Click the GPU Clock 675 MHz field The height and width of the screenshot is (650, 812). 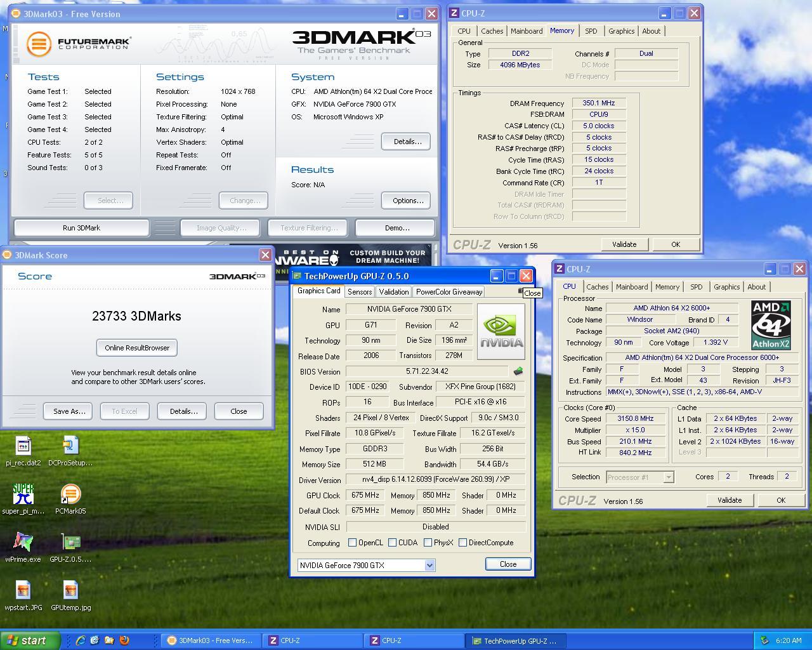[x=365, y=495]
